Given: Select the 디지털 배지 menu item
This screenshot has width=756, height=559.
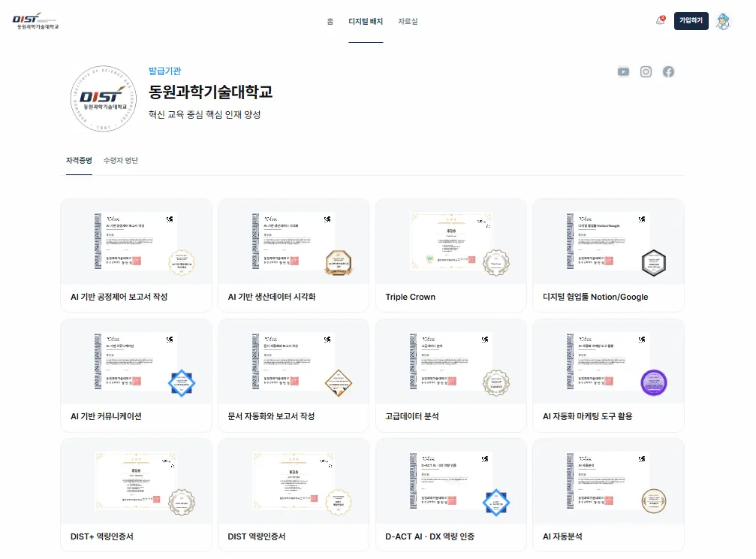Looking at the screenshot, I should tap(366, 21).
